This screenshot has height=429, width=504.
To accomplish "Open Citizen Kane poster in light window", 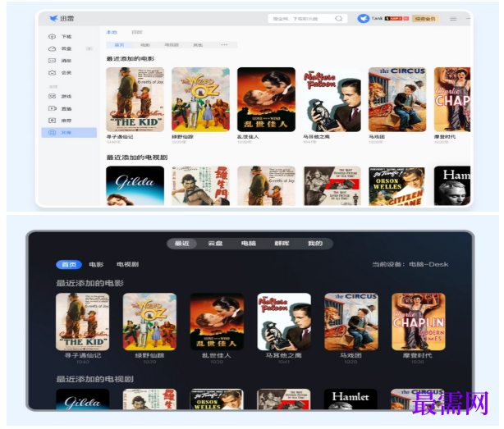I will point(397,185).
